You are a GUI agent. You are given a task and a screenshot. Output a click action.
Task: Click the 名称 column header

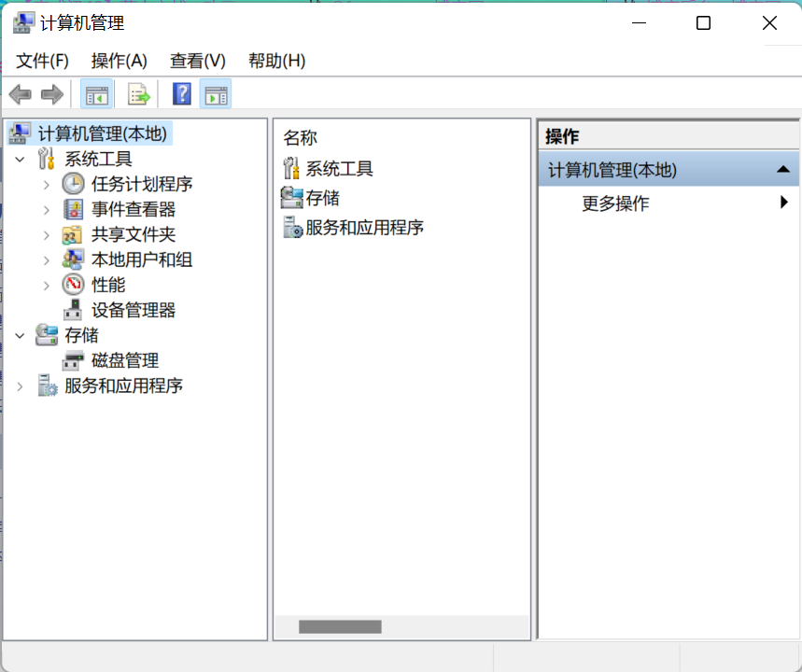pyautogui.click(x=301, y=137)
